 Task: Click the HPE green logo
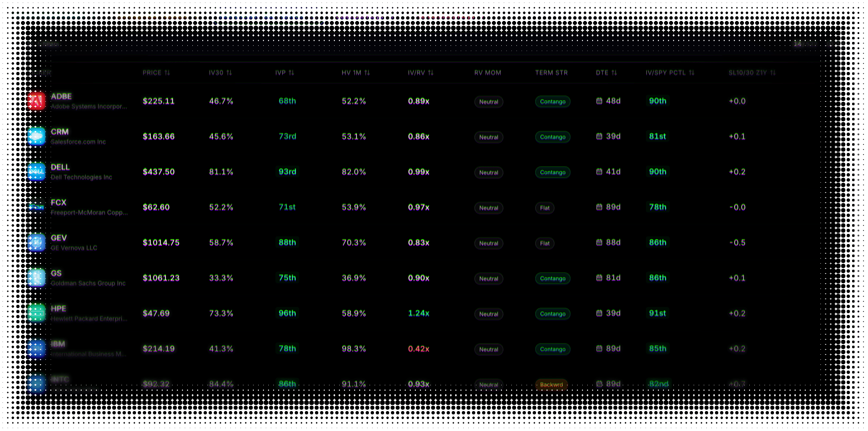37,313
